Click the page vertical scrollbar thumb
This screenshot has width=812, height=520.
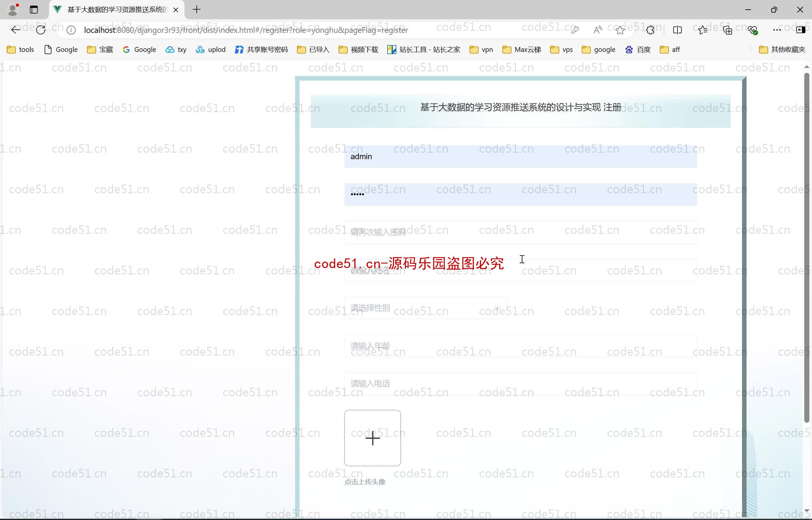pyautogui.click(x=807, y=247)
